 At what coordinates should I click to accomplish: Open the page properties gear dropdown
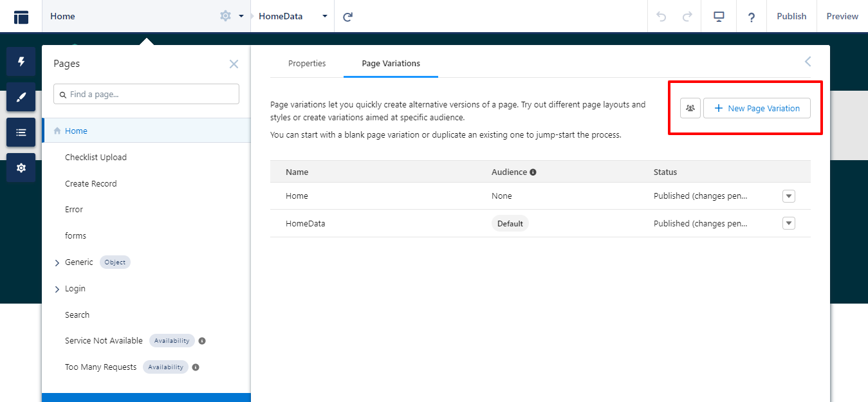[231, 16]
